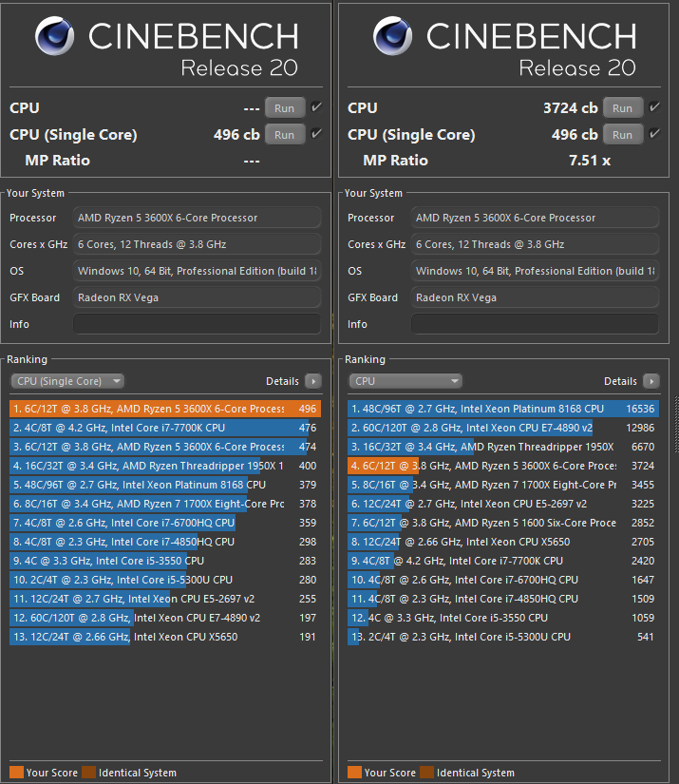Click the Cinebench logo in the right window

(x=392, y=38)
